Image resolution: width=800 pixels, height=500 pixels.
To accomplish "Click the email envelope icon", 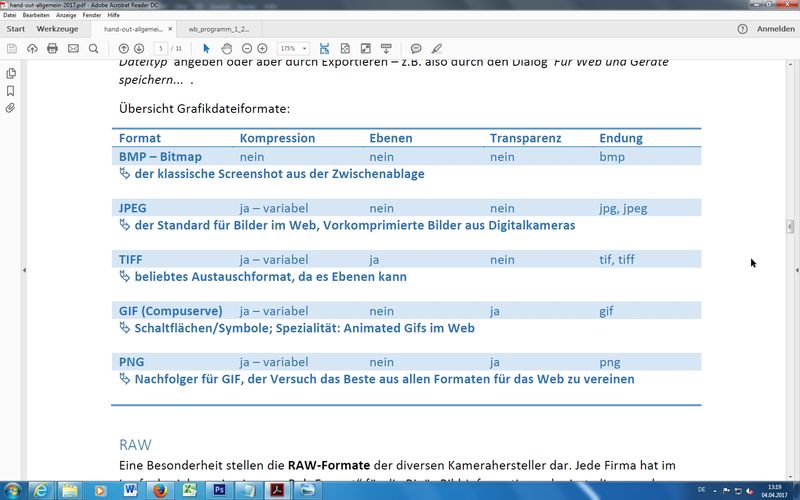I will pos(73,48).
